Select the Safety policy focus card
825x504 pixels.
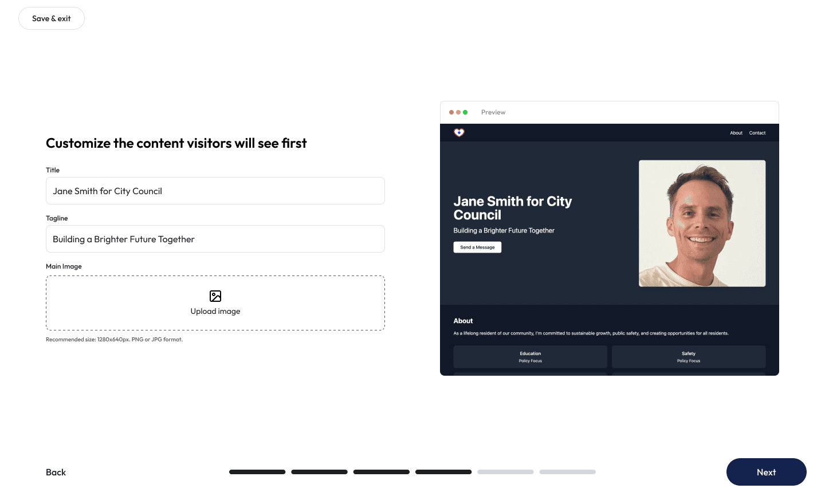[x=688, y=357]
